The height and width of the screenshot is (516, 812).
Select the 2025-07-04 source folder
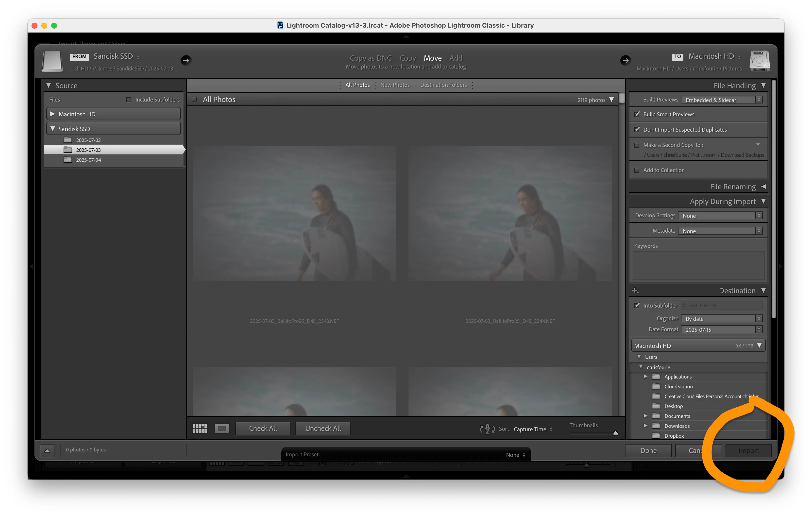(x=88, y=160)
